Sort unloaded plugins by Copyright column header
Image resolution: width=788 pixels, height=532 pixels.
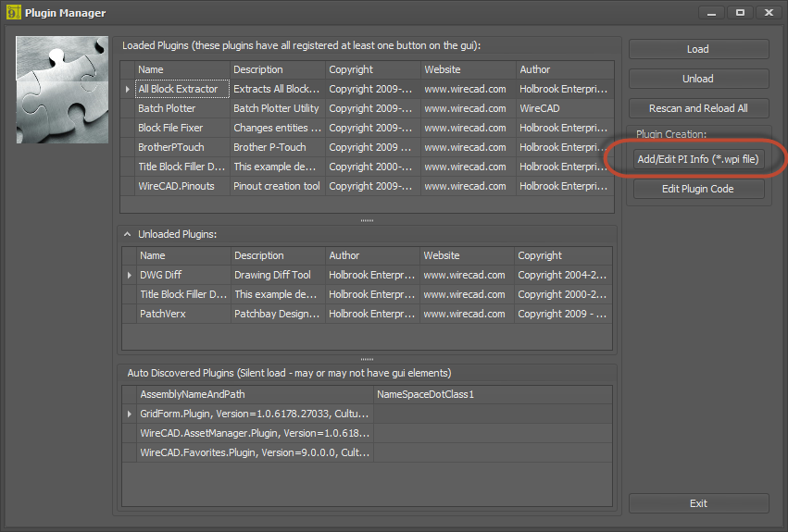pos(563,255)
